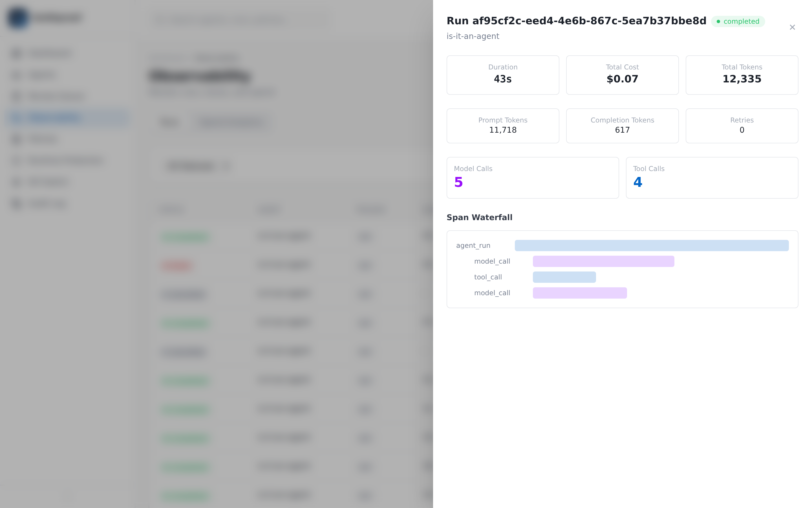The height and width of the screenshot is (508, 812).
Task: Select the first model_call span bar
Action: pyautogui.click(x=603, y=261)
